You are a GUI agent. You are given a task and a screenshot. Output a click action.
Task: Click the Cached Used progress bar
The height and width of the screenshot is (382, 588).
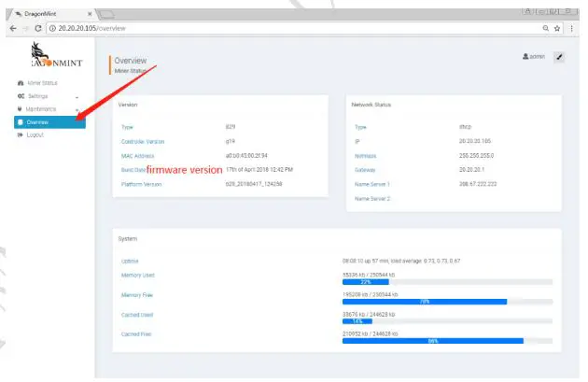(447, 321)
